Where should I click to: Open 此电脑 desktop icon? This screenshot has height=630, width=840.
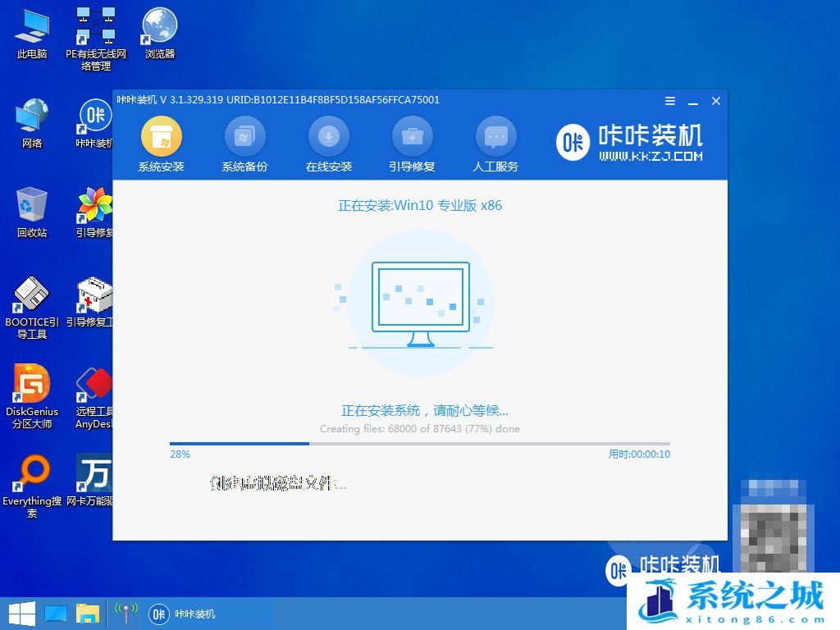coord(32,34)
